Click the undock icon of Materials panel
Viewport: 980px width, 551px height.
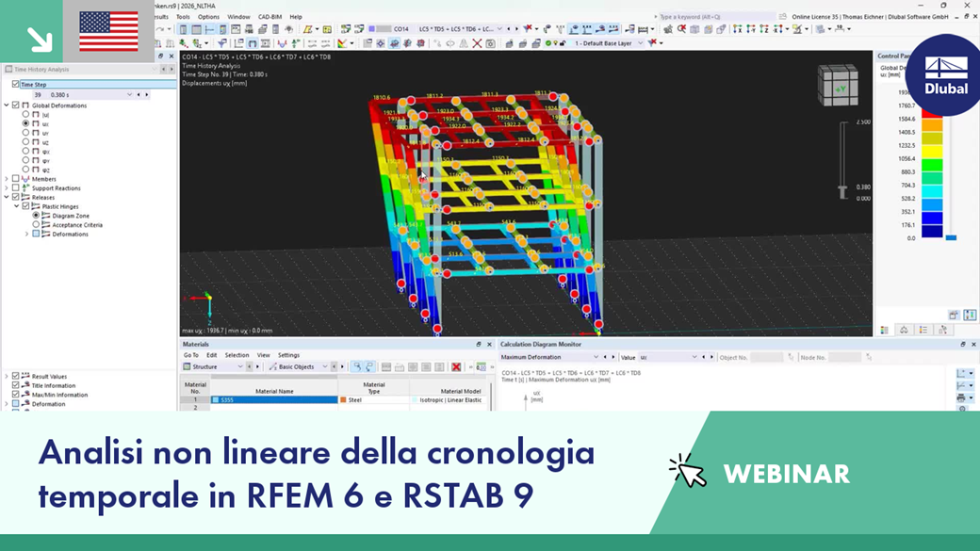[x=479, y=344]
